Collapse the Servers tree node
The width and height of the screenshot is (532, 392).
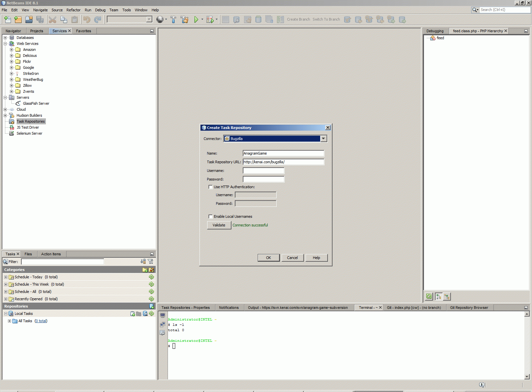[x=5, y=97]
